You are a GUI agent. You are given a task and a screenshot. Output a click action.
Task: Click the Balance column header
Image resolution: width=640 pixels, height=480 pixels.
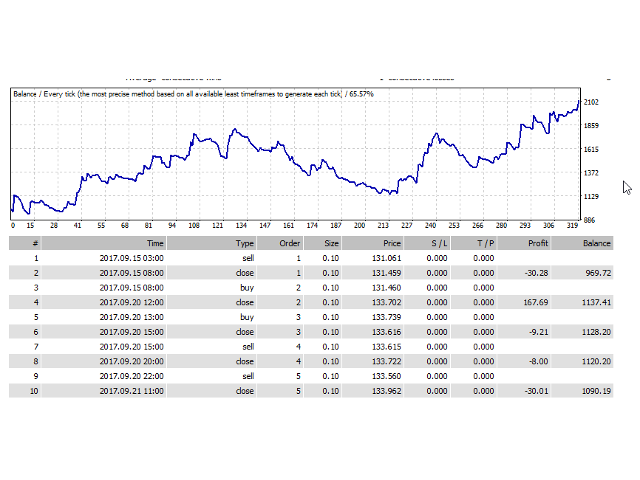[x=582, y=243]
